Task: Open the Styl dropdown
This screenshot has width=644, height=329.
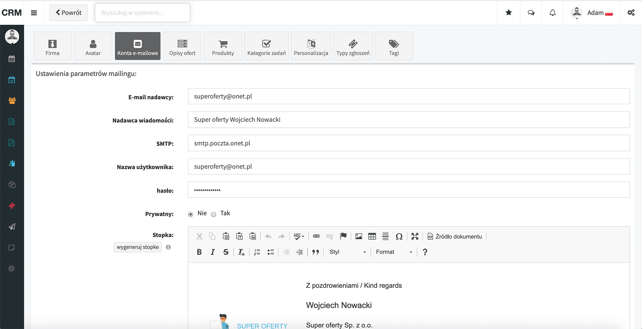Action: (x=348, y=252)
